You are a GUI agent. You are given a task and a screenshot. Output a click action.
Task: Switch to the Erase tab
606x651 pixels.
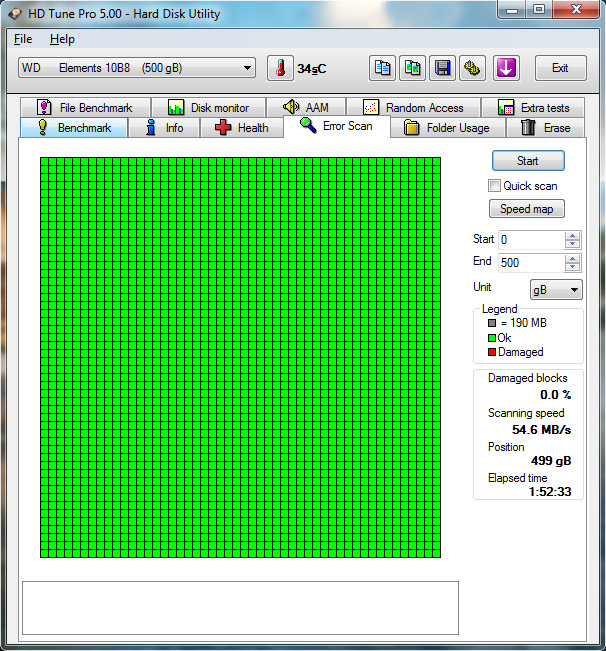[x=545, y=127]
